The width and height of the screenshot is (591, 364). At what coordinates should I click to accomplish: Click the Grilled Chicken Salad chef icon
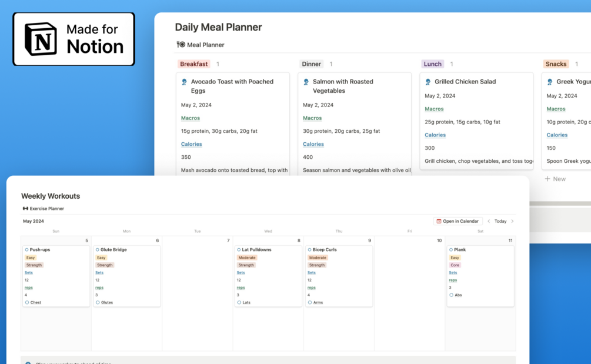(x=428, y=82)
